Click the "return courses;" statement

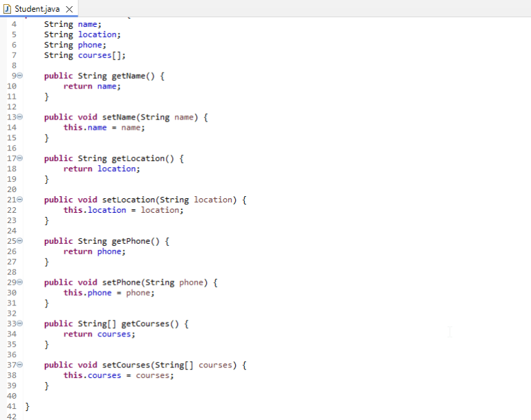click(x=100, y=334)
